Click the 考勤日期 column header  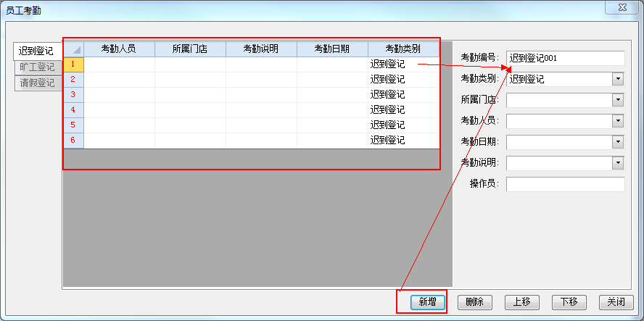(x=332, y=49)
